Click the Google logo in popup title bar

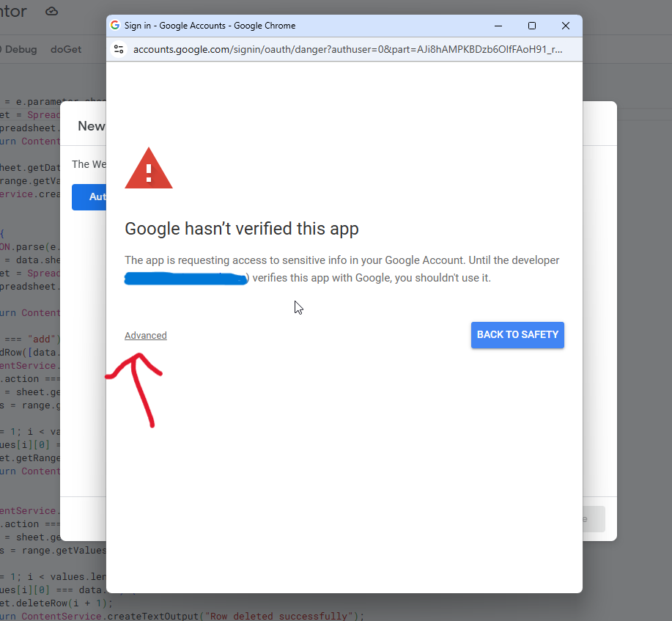pos(115,26)
